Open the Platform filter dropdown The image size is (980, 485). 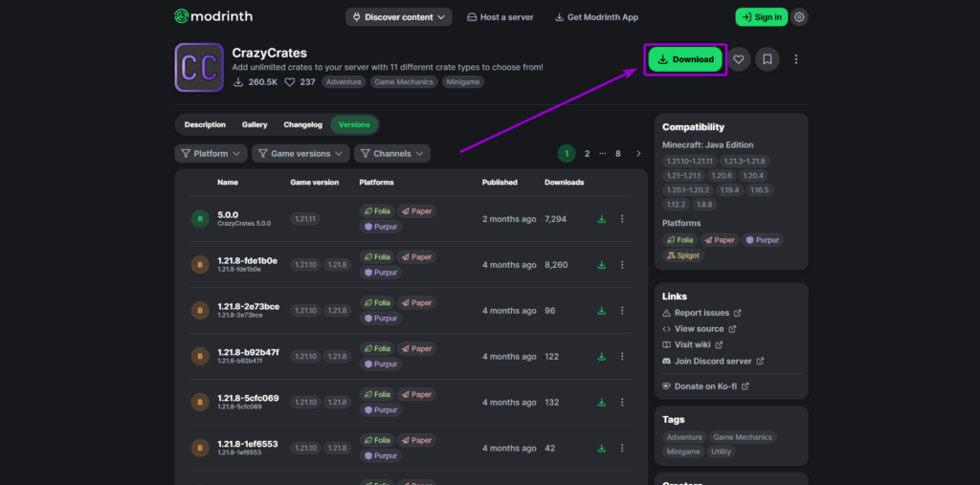click(210, 154)
